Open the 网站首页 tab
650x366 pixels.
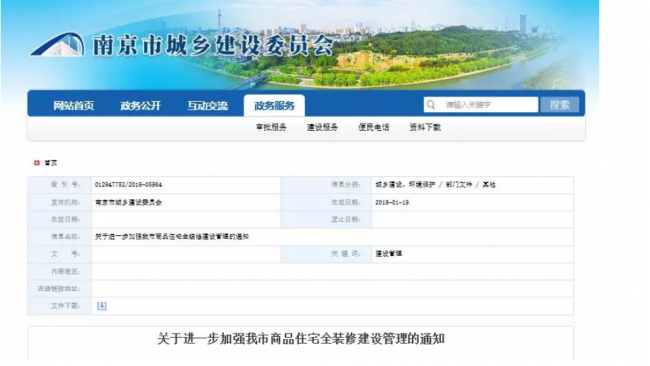[x=73, y=106]
